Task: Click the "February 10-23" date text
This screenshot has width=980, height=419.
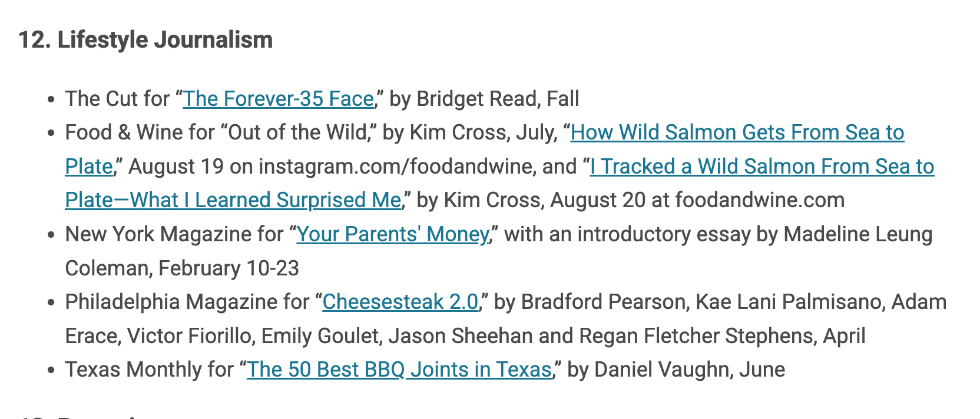Action: pyautogui.click(x=229, y=269)
